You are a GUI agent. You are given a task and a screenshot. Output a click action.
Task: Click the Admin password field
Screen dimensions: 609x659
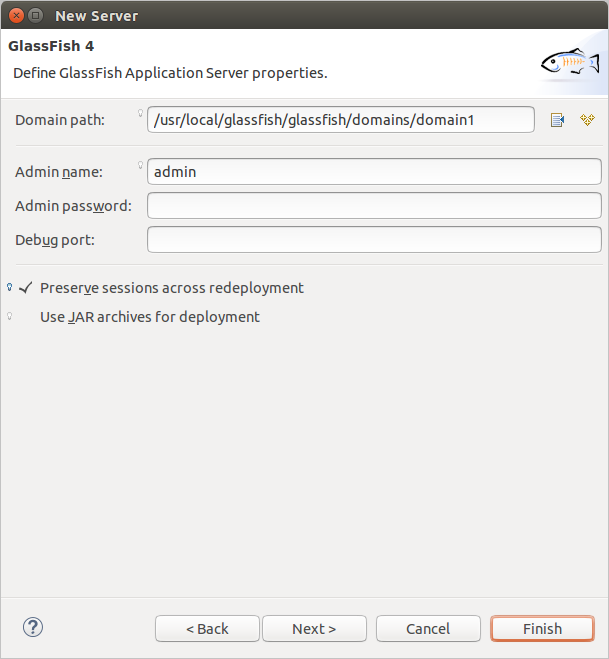[374, 206]
